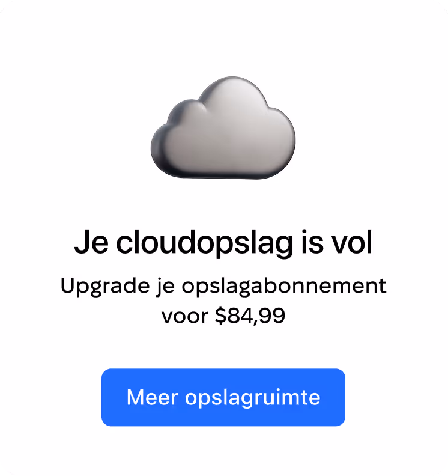Click the flat bottom of the cloud

(223, 173)
